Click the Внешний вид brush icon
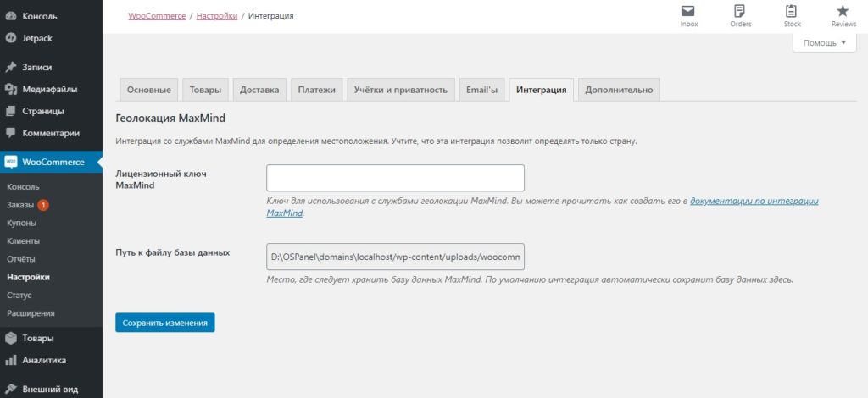The image size is (868, 398). [x=10, y=390]
